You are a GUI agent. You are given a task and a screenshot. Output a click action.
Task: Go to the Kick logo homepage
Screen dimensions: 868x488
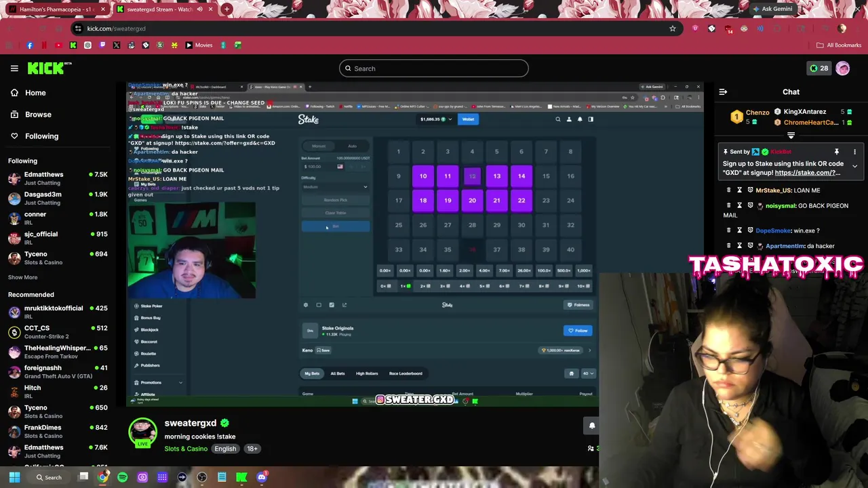[50, 68]
